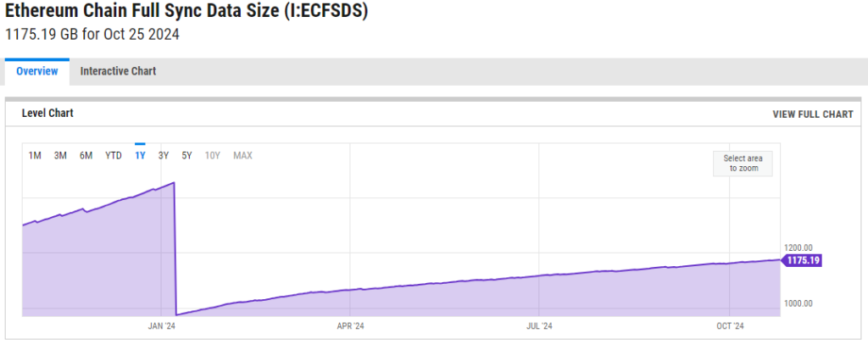Click the APR '24 axis label
Screen dimensions: 868x350
point(350,326)
